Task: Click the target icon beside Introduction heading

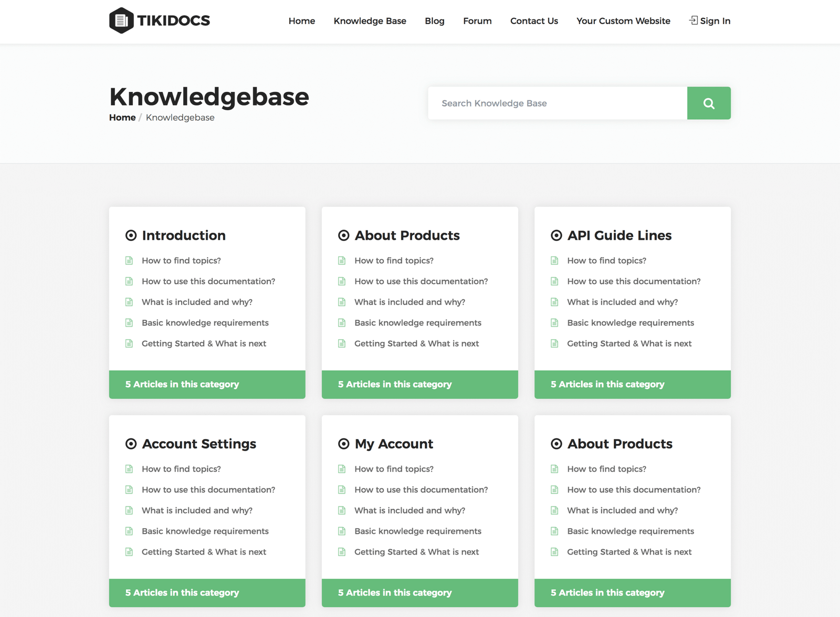Action: (131, 236)
